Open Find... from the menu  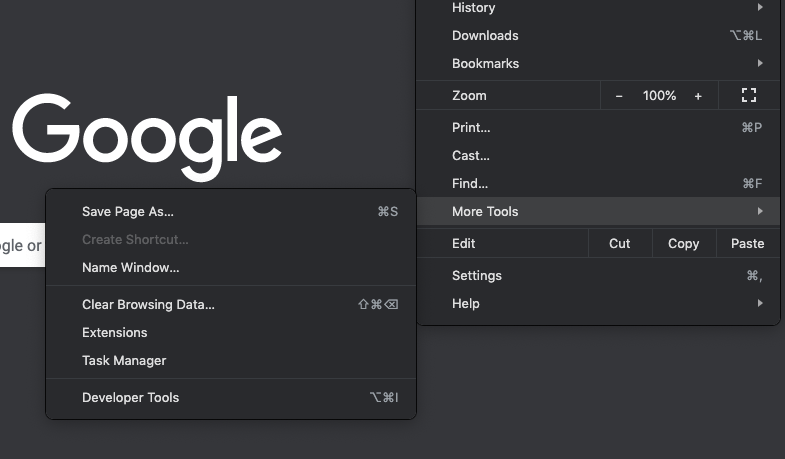pos(598,184)
